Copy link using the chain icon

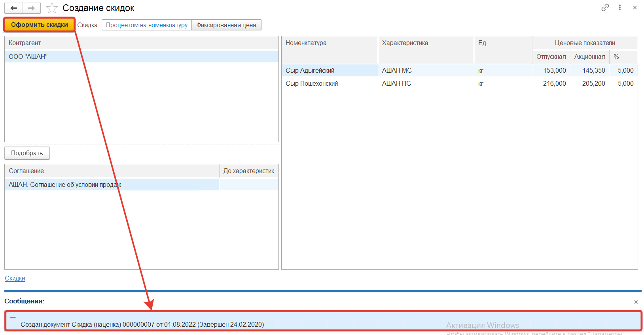click(605, 8)
